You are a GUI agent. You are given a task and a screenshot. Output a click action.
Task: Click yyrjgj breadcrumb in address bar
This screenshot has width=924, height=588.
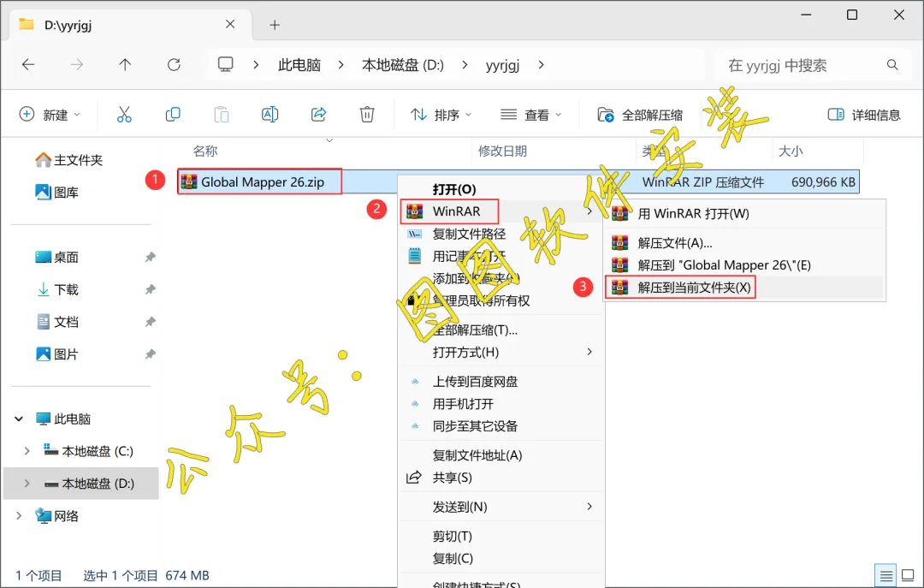[x=503, y=65]
